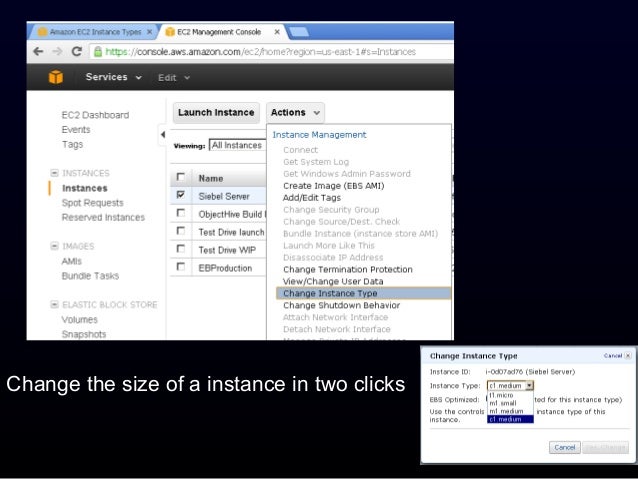Collapse the IMAGES sidebar section
Image resolution: width=638 pixels, height=479 pixels.
point(54,246)
